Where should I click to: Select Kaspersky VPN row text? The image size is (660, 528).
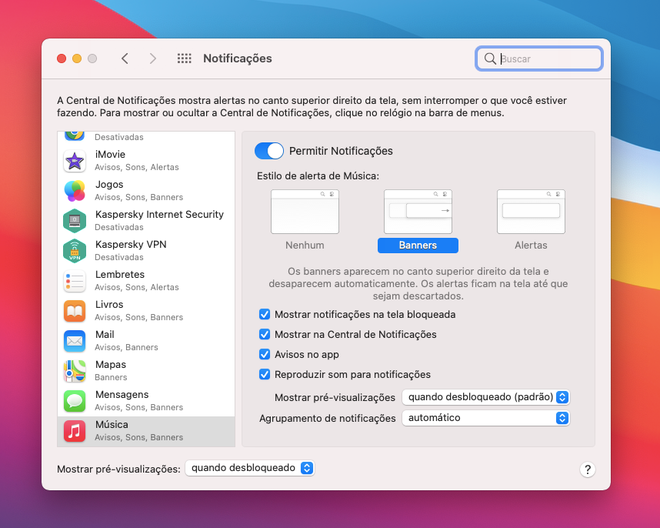click(x=130, y=251)
